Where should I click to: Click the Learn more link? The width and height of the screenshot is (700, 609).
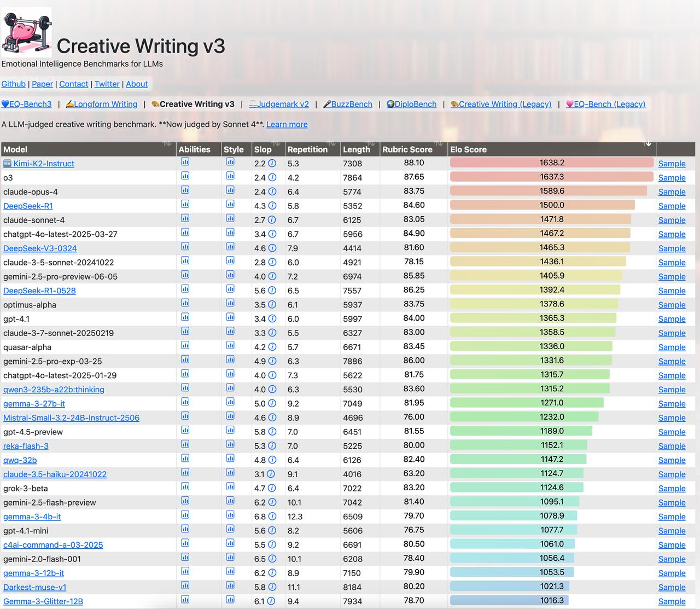pyautogui.click(x=287, y=124)
